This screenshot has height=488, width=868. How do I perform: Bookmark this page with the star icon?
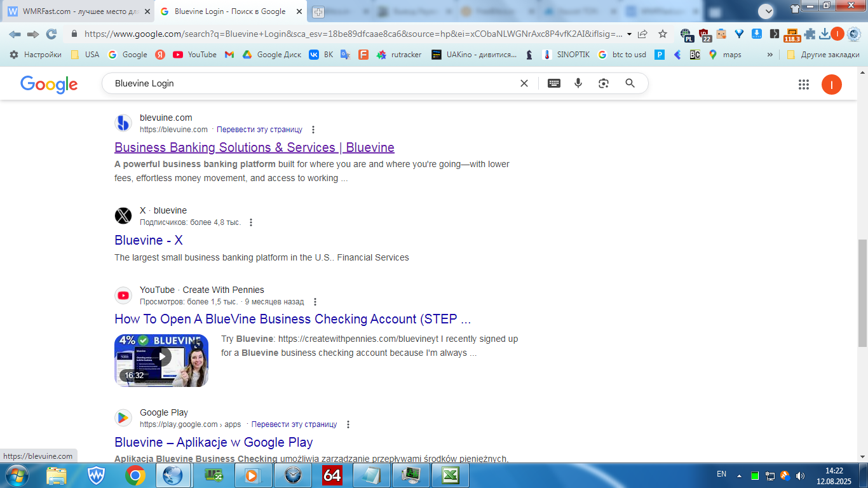tap(663, 34)
